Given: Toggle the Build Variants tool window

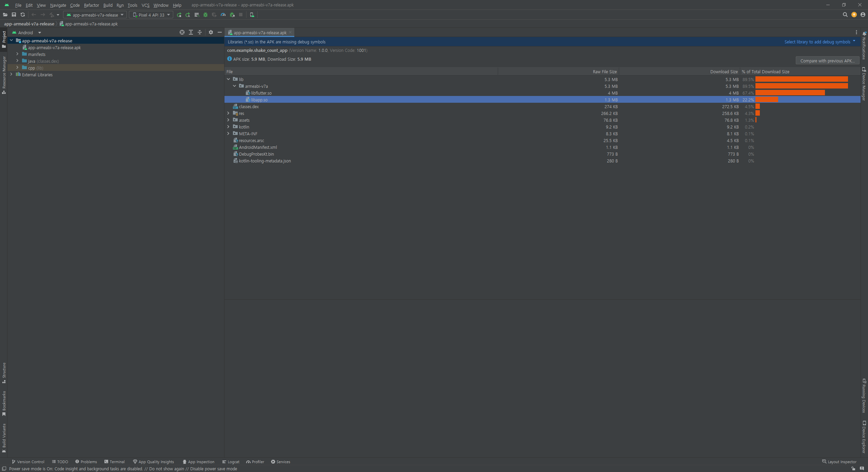Looking at the screenshot, I should [x=4, y=437].
